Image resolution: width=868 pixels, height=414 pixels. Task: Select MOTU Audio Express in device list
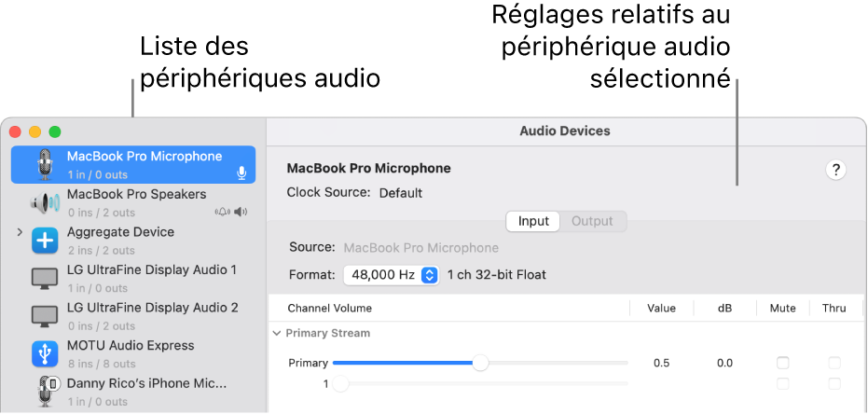click(131, 346)
